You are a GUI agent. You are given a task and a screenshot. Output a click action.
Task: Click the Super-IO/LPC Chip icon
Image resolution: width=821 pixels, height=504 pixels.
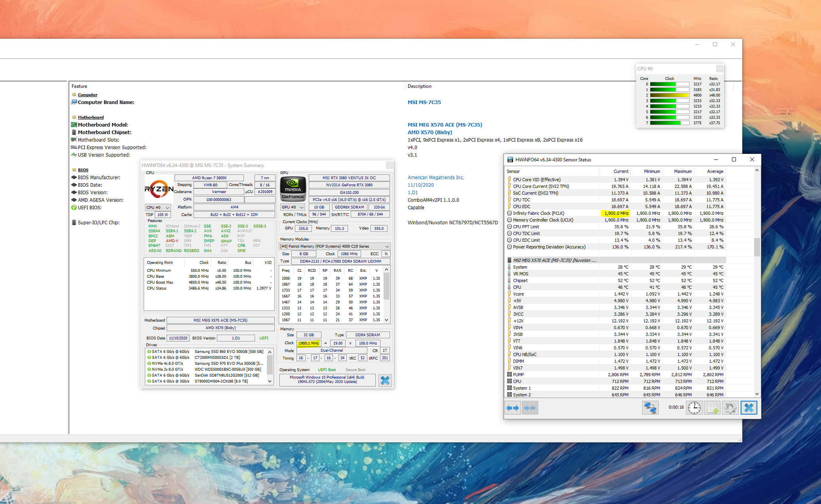[74, 222]
